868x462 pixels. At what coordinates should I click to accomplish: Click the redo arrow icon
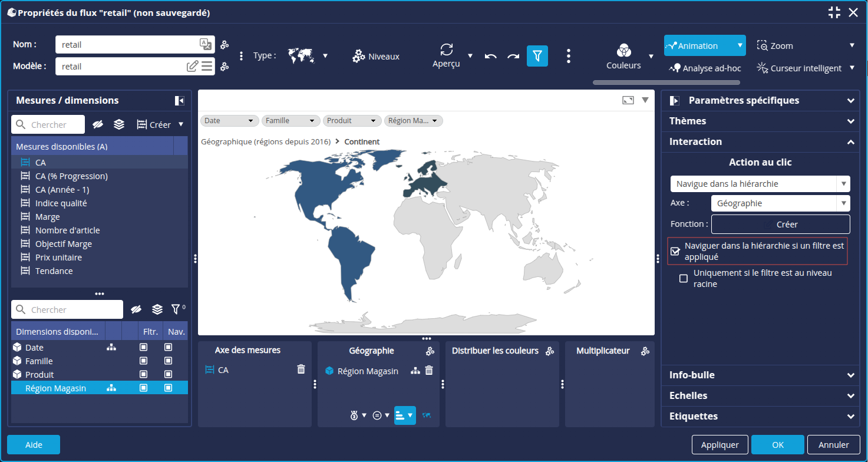coord(513,56)
